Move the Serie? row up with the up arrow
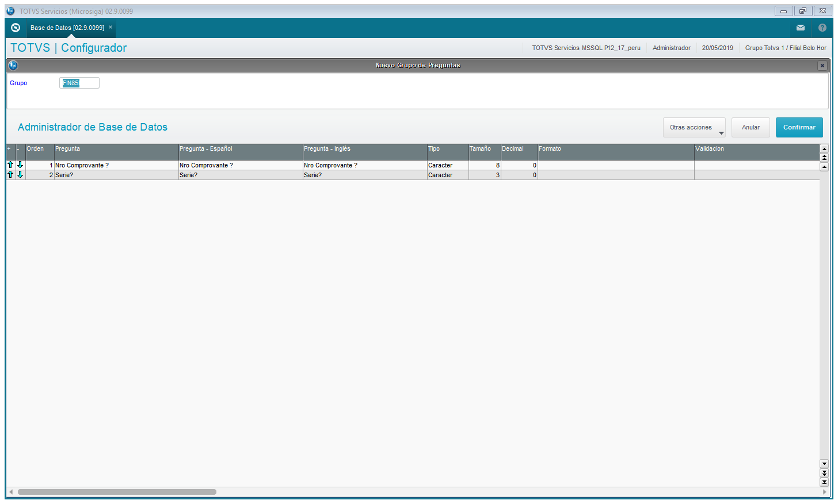This screenshot has height=504, width=838. 10,174
